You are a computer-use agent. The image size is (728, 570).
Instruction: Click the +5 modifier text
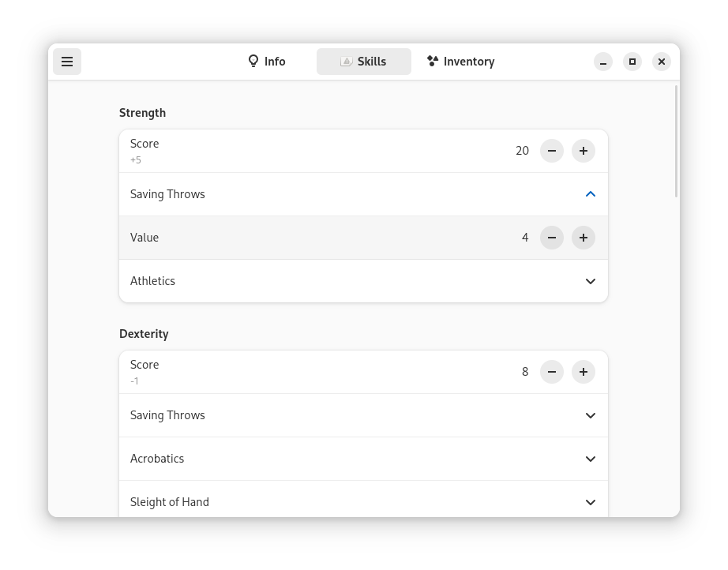tap(136, 160)
